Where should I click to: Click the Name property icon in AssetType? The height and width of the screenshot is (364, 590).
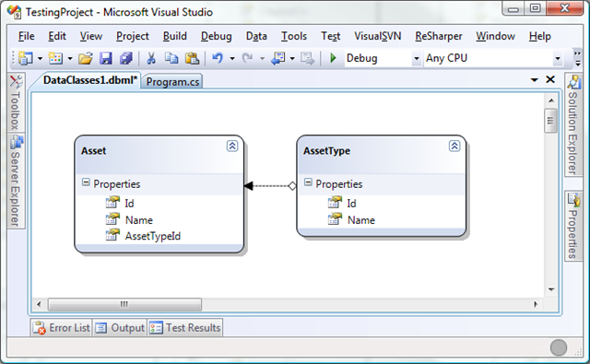pos(335,218)
